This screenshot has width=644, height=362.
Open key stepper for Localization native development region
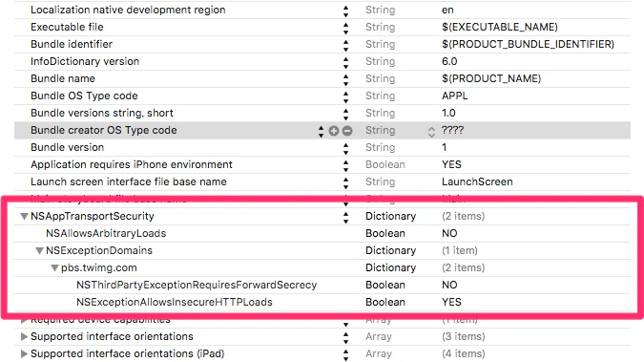(x=345, y=11)
